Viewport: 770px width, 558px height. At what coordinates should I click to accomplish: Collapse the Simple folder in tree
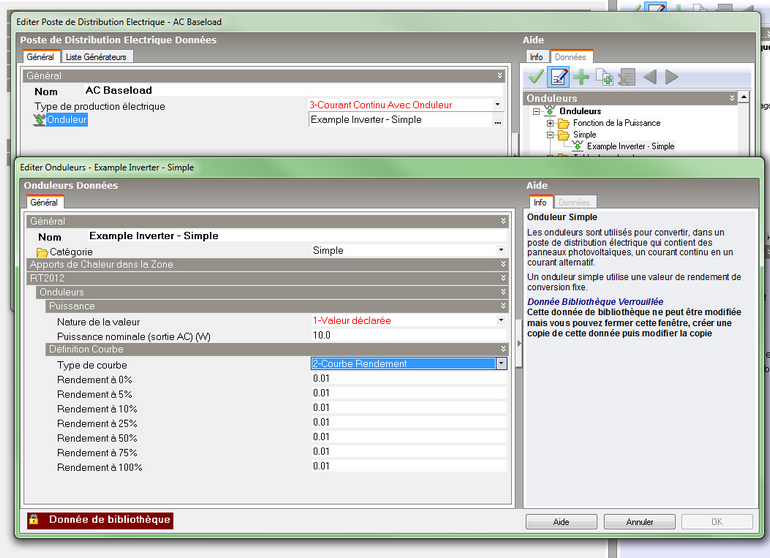tap(549, 135)
